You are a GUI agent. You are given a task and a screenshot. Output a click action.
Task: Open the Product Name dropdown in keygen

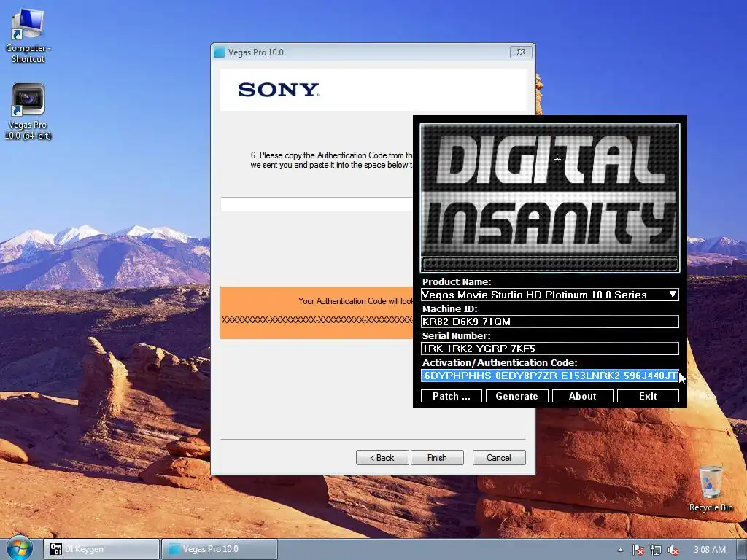pos(550,295)
